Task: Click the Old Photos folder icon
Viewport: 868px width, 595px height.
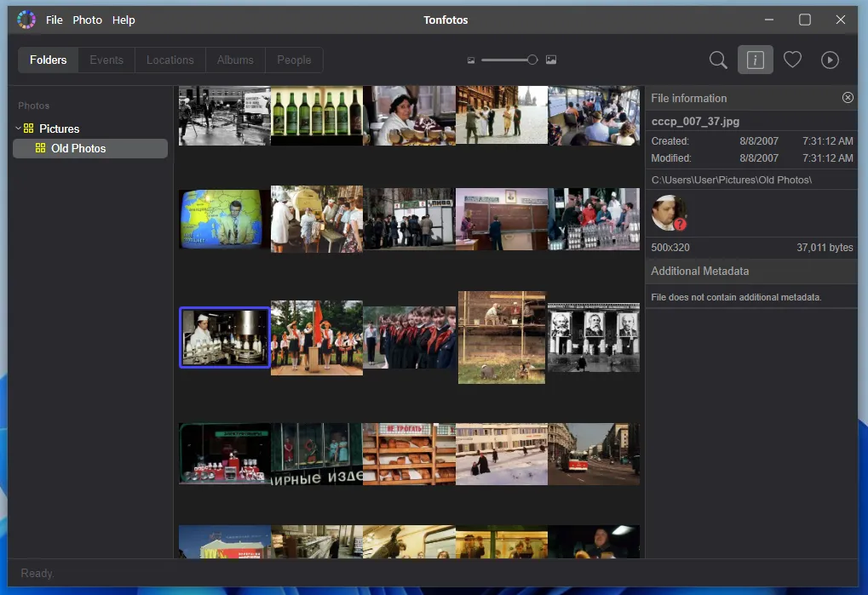Action: pyautogui.click(x=40, y=148)
